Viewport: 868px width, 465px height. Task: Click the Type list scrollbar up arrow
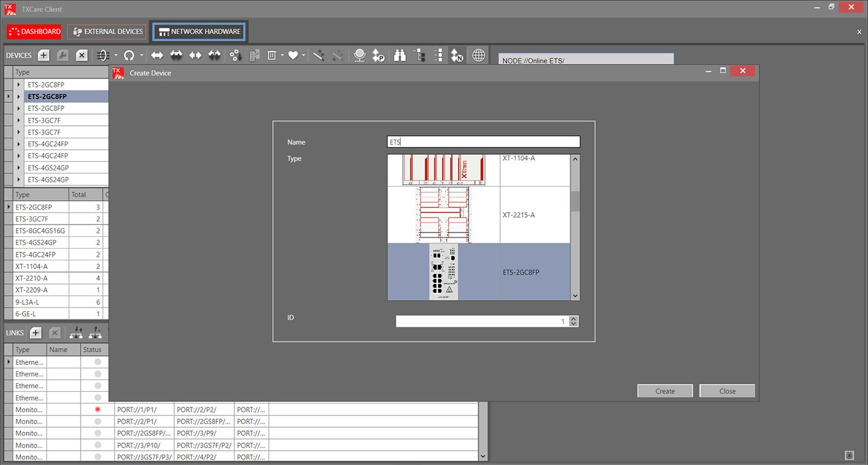point(575,159)
